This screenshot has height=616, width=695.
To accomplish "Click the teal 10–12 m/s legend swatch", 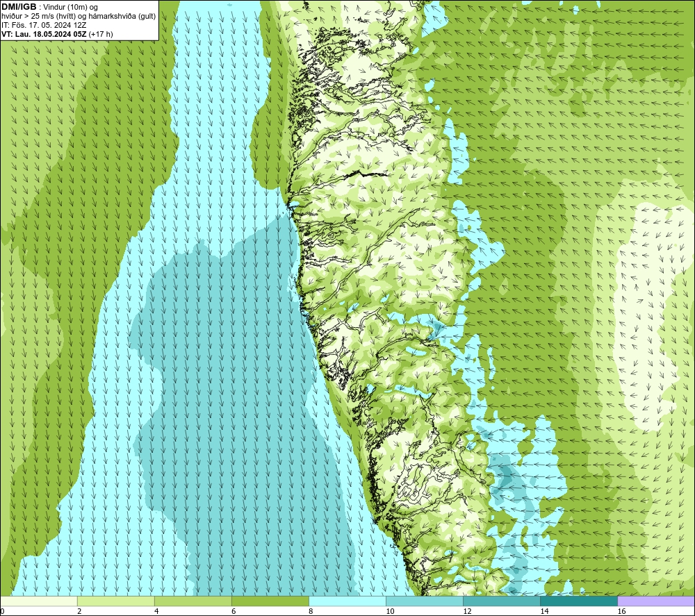I will (425, 601).
